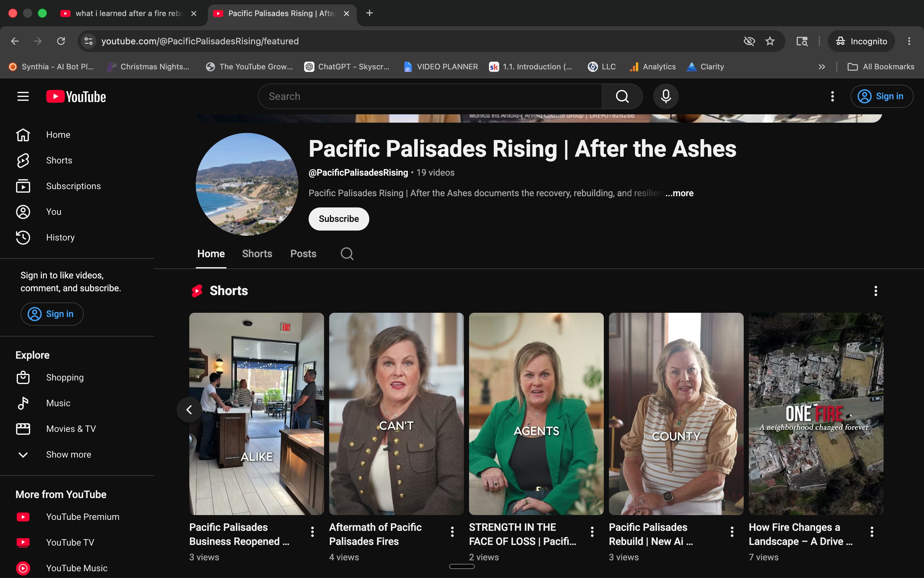Open STRENGTH IN THE FACE OF LOSS short
Image resolution: width=924 pixels, height=578 pixels.
click(x=536, y=414)
